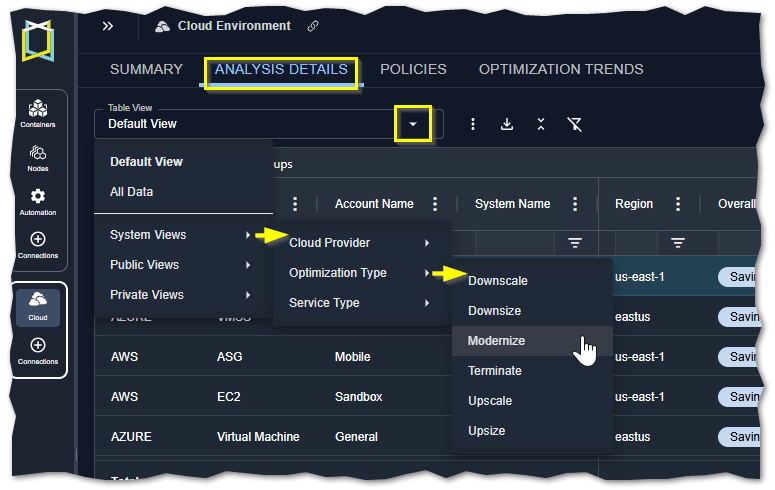Click eastus region in General row
Viewport: 775px width, 490px height.
[x=632, y=437]
